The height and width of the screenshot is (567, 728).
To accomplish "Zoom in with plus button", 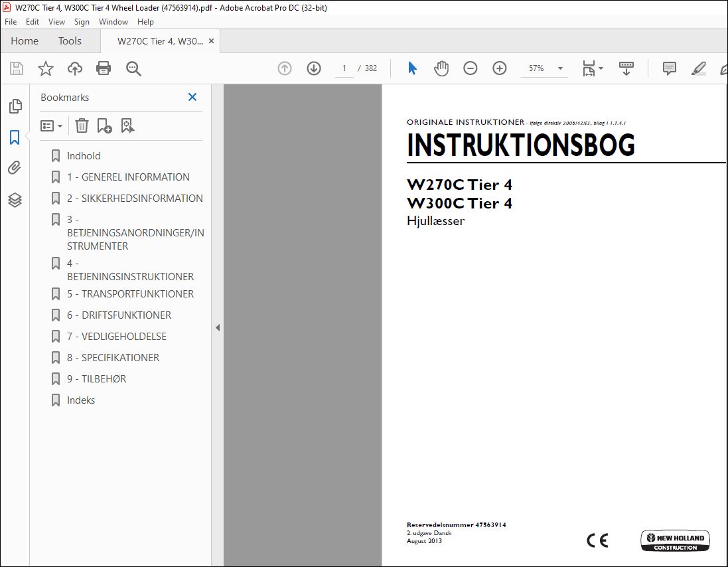I will pos(500,68).
